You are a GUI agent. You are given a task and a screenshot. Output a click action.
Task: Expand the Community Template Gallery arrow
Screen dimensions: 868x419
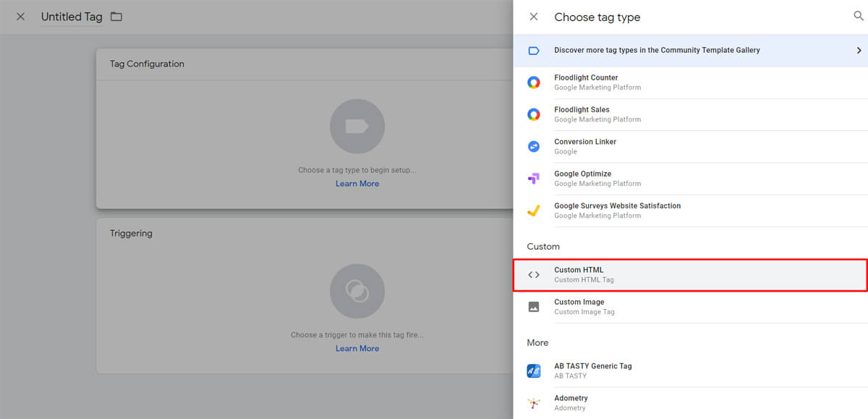click(x=859, y=51)
